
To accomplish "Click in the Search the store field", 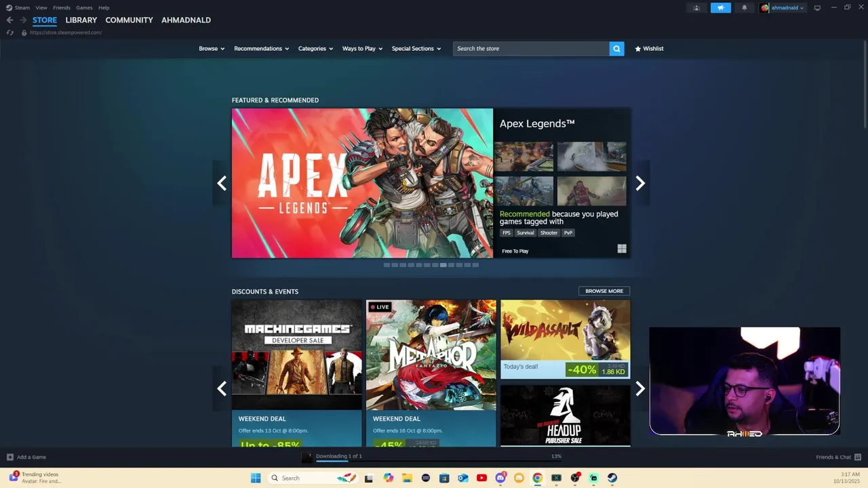I will [x=531, y=49].
